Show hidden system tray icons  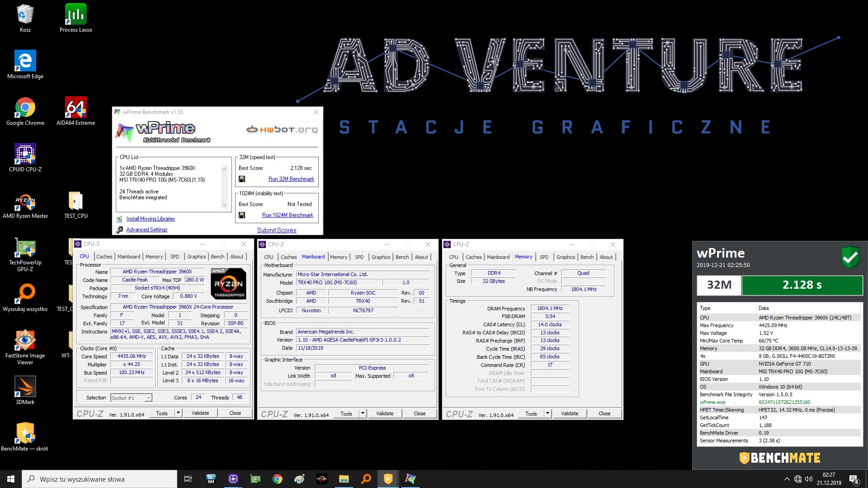787,479
